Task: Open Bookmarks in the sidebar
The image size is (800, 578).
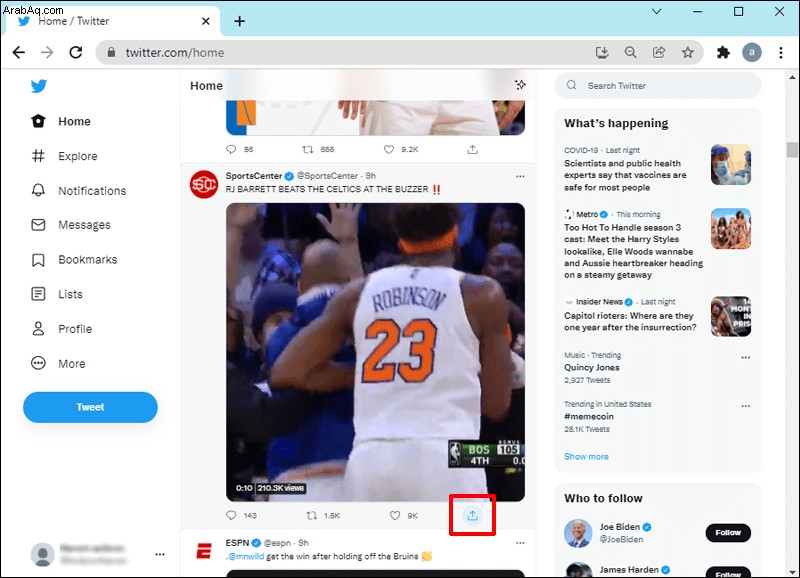Action: (x=74, y=260)
